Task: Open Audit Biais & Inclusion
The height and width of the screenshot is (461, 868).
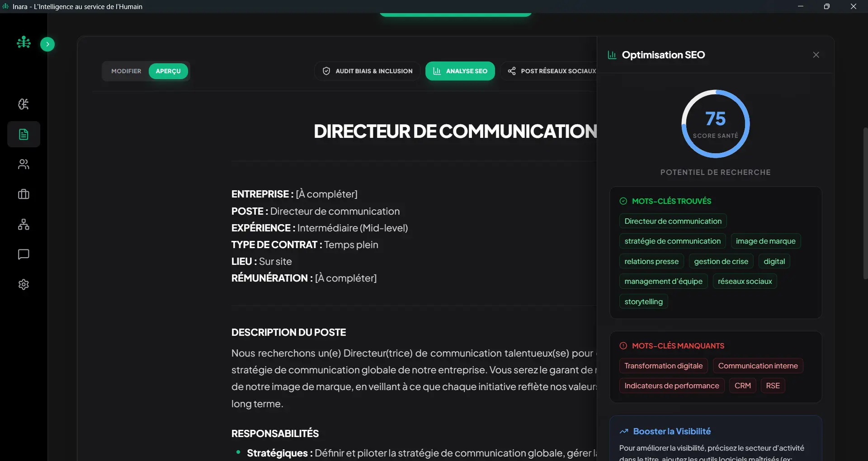Action: point(367,71)
